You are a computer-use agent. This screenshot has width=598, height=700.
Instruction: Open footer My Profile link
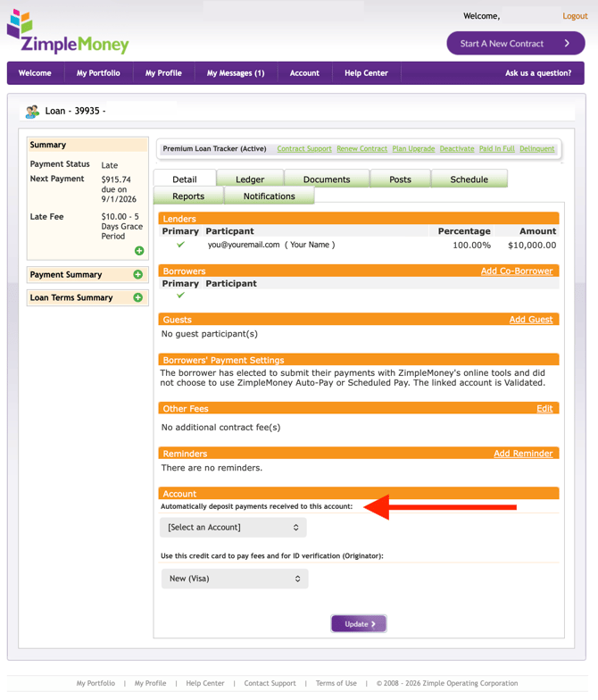[x=150, y=683]
